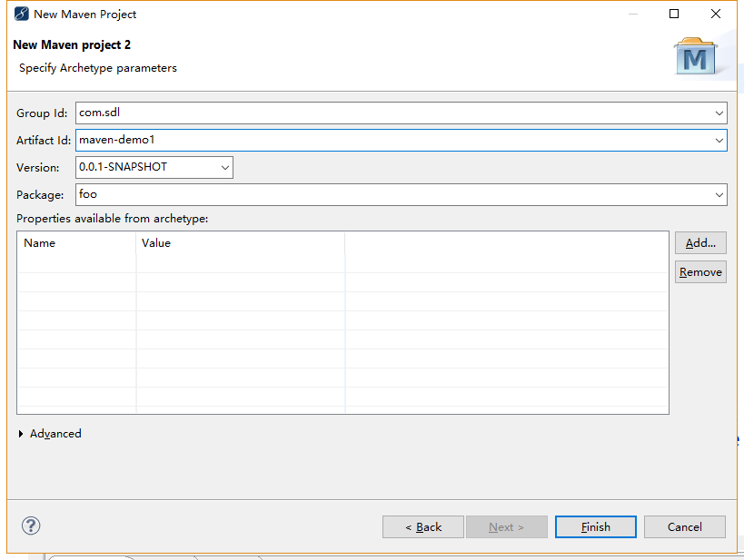This screenshot has height=560, width=744.
Task: Click the Remove property button
Action: point(700,272)
